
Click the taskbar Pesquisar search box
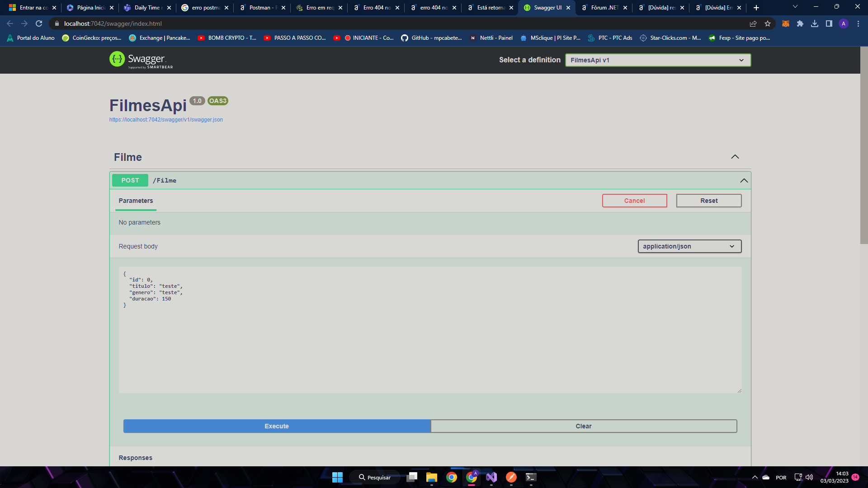(375, 477)
